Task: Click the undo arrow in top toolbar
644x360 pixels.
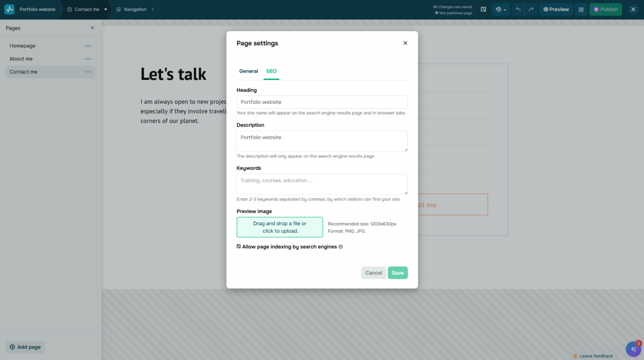Action: tap(518, 9)
